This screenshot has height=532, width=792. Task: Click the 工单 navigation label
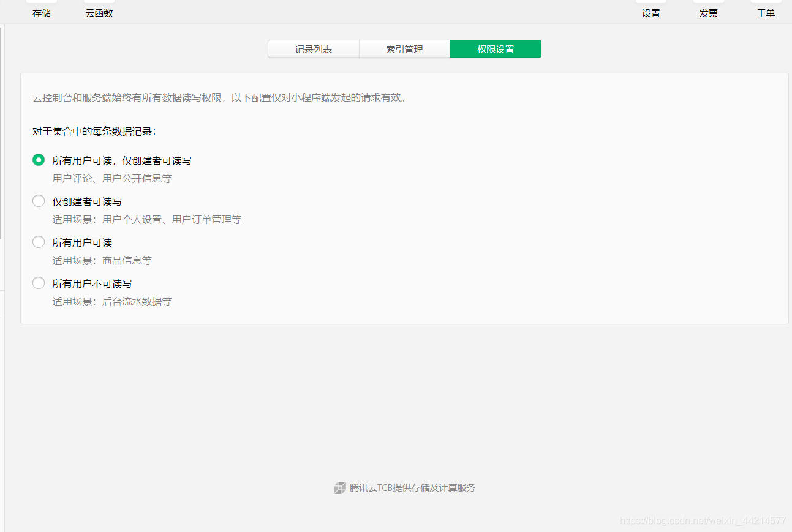coord(766,12)
